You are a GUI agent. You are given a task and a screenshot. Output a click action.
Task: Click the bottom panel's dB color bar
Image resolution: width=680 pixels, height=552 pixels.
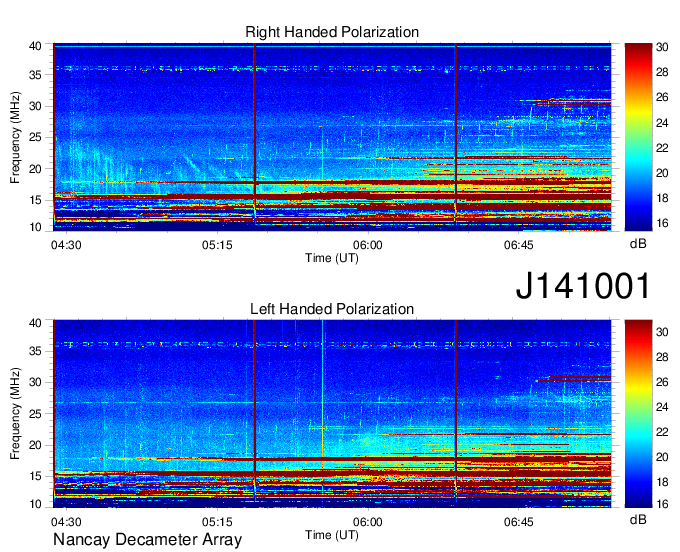click(638, 414)
